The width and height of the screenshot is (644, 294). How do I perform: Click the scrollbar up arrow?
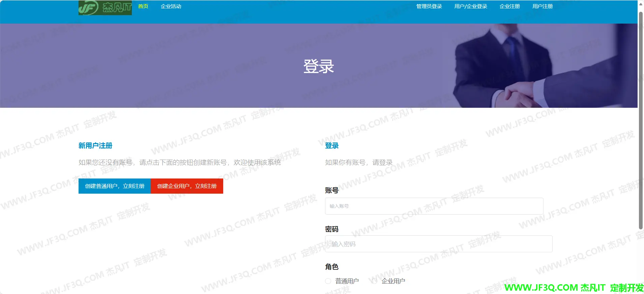click(641, 4)
